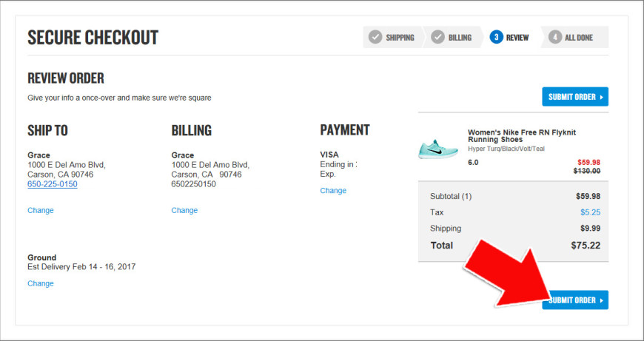
Task: Go to the Billing checkout step
Action: (x=452, y=37)
